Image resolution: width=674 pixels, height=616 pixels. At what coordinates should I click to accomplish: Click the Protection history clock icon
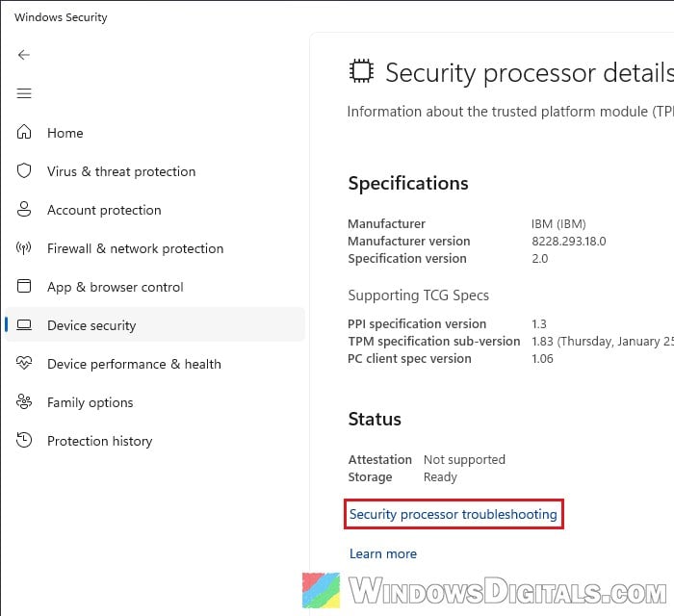tap(24, 440)
